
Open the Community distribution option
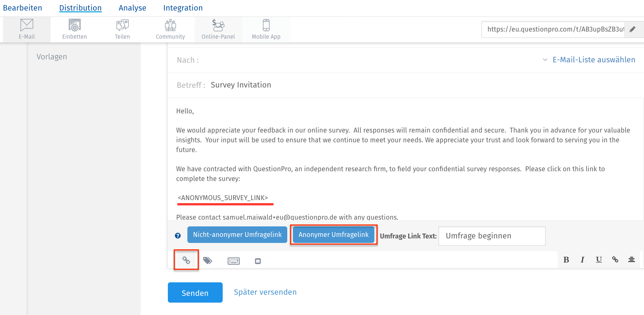[170, 29]
